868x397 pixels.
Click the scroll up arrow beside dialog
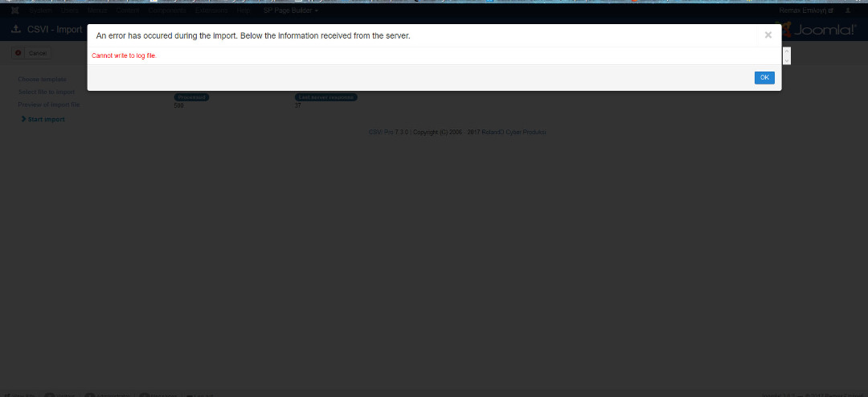(787, 51)
